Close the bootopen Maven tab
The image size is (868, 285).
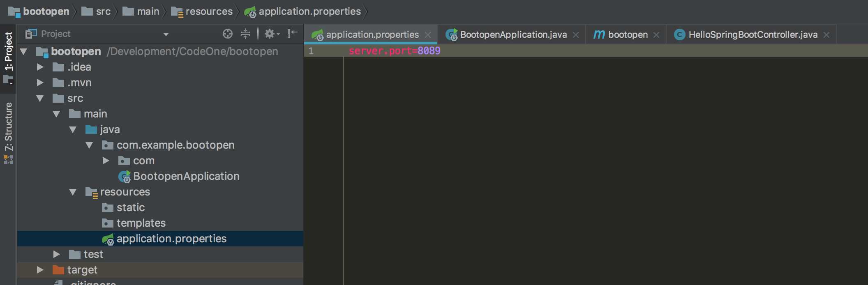[656, 35]
